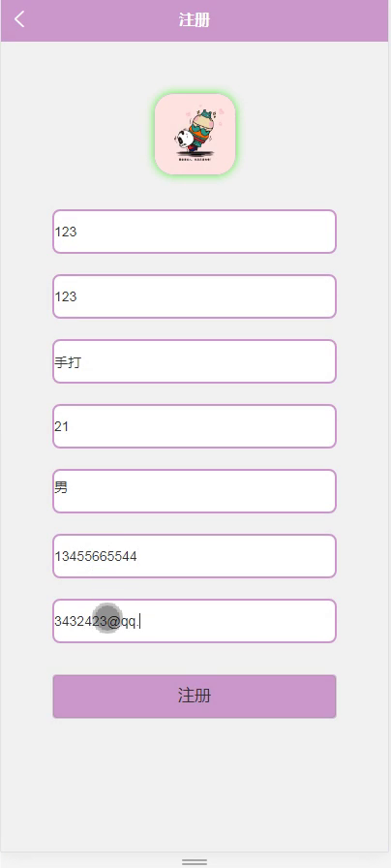Click the 注册 title in header

[195, 20]
